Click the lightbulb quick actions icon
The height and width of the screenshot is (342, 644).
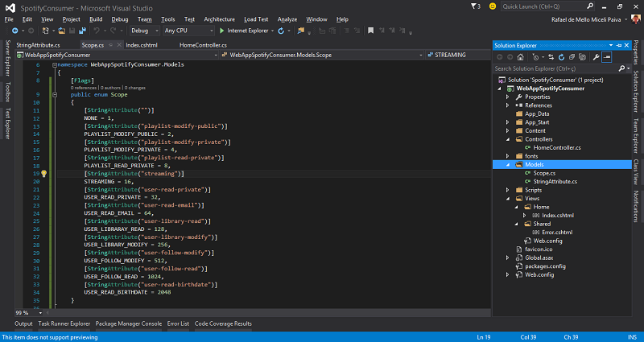pos(44,174)
